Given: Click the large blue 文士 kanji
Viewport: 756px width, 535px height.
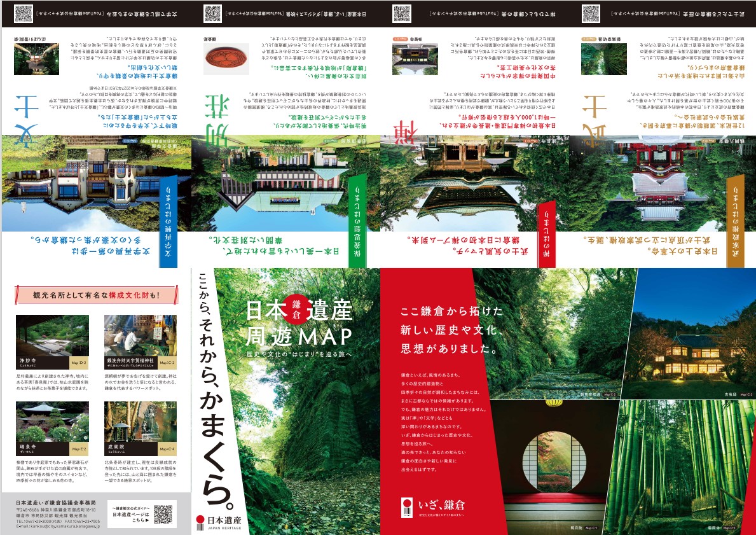Looking at the screenshot, I should coord(27,121).
